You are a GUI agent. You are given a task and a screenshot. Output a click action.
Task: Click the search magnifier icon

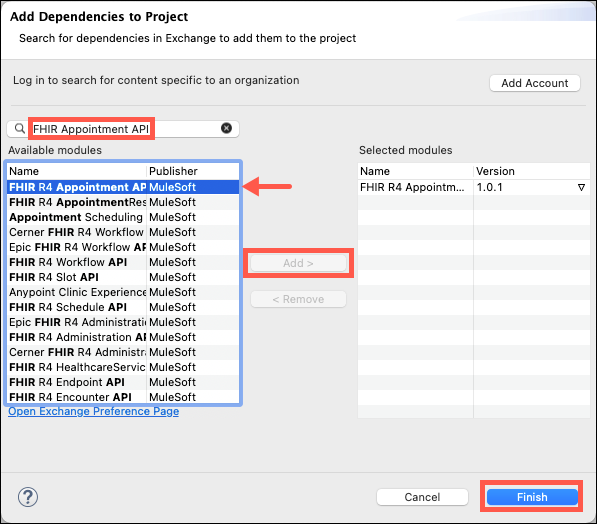click(20, 128)
